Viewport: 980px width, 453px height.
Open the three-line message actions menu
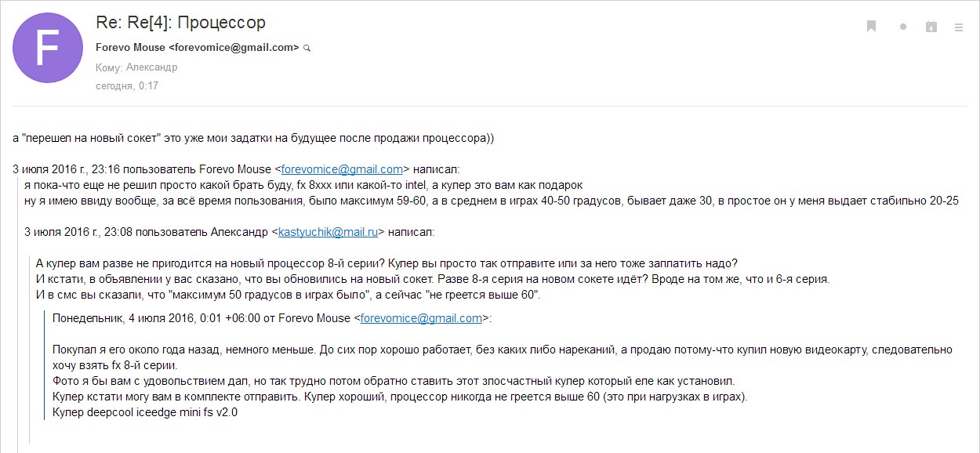[958, 27]
